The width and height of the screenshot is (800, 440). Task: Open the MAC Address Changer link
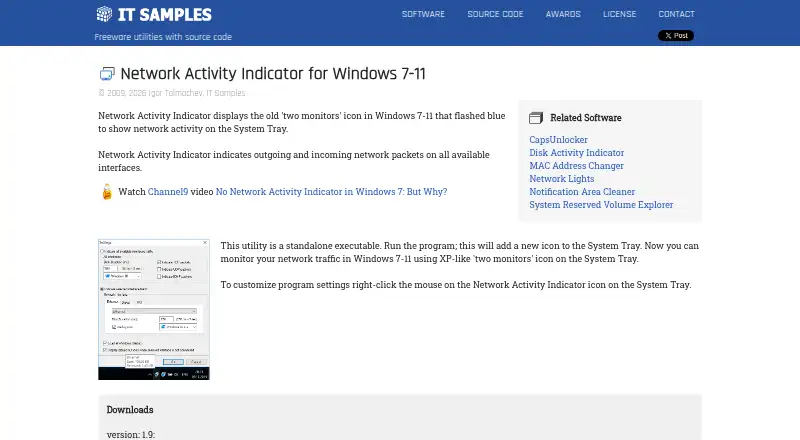point(577,166)
